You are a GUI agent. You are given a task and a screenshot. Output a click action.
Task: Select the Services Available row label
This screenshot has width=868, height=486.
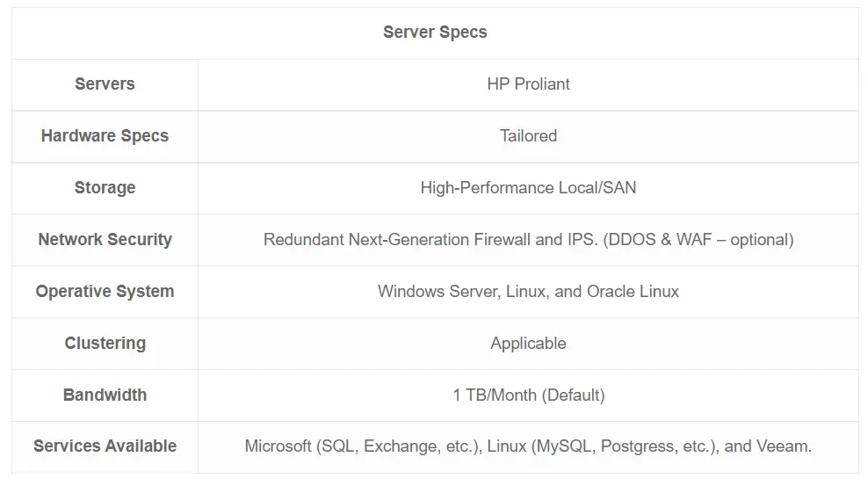tap(105, 446)
